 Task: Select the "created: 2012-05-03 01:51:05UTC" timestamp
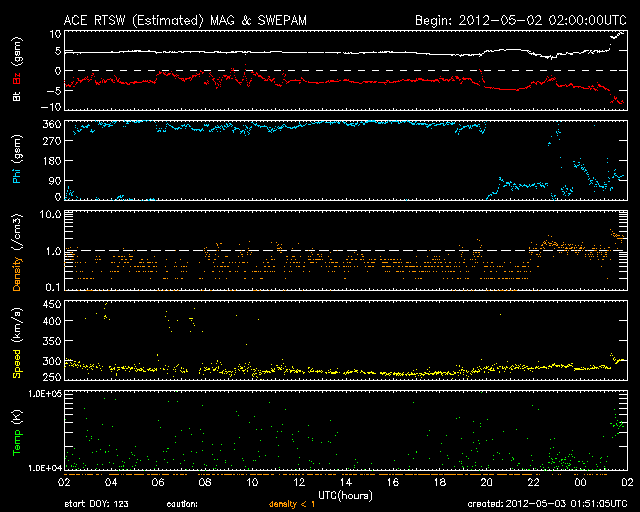[547, 504]
